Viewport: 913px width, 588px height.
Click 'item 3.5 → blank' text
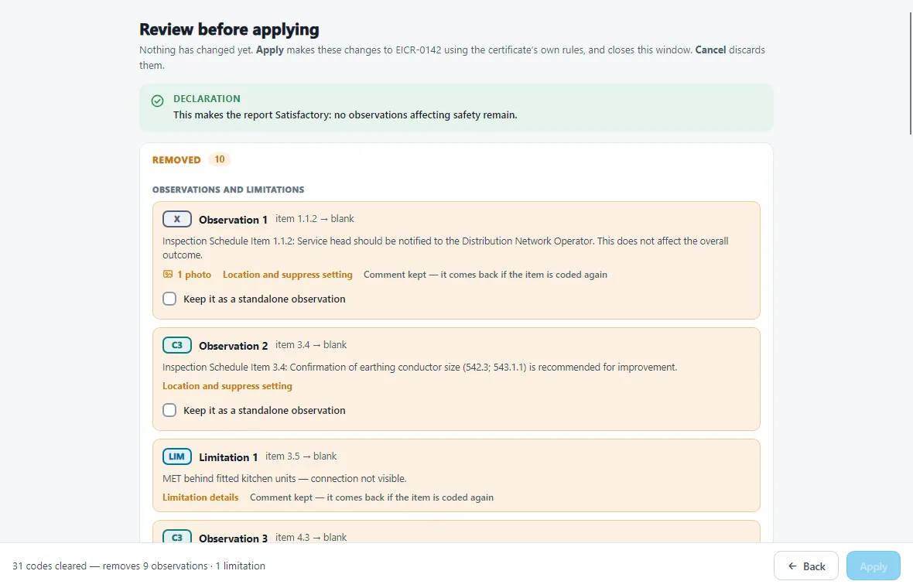pyautogui.click(x=301, y=456)
